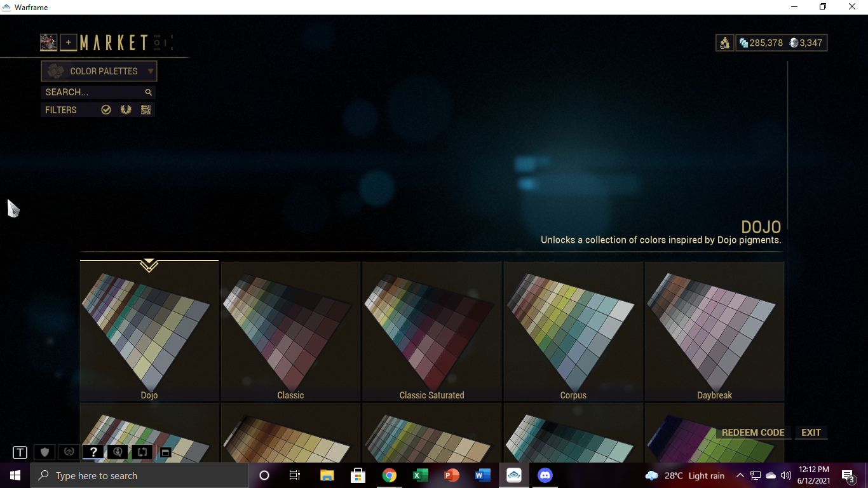868x488 pixels.
Task: Open the volume speaker tray icon
Action: pyautogui.click(x=786, y=475)
